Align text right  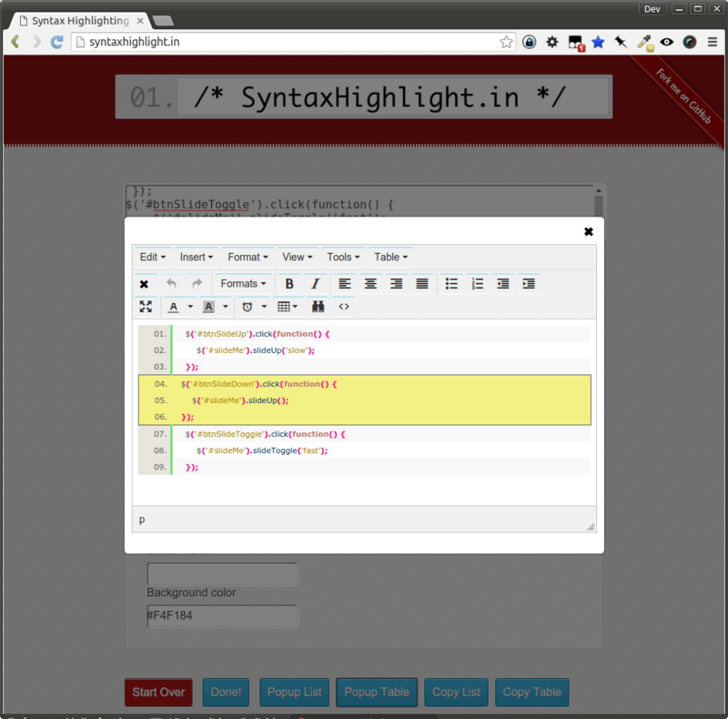pos(396,284)
